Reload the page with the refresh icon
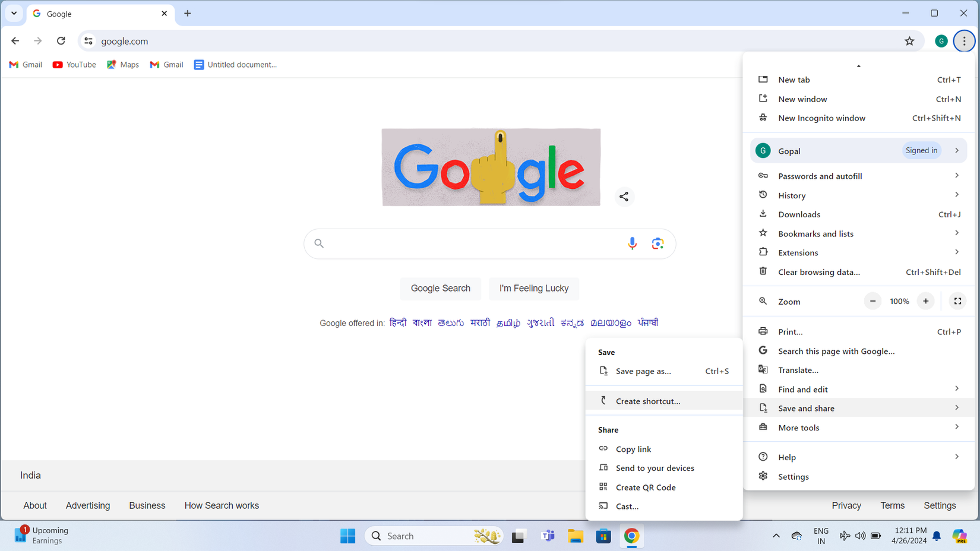 [61, 41]
